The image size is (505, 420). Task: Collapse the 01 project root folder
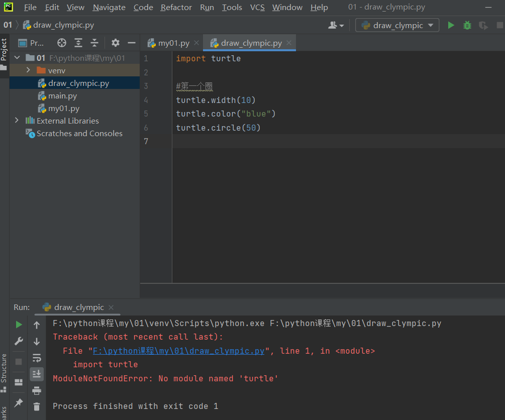[18, 58]
